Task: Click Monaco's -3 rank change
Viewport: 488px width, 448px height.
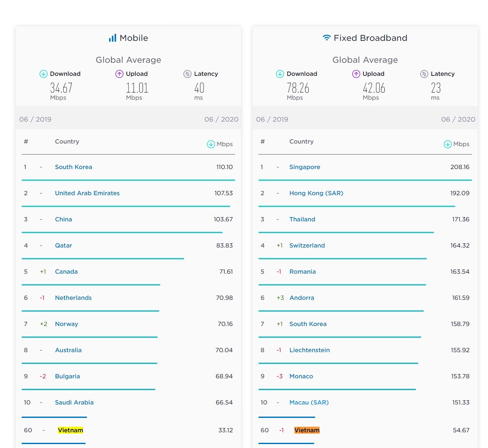Action: [x=280, y=376]
